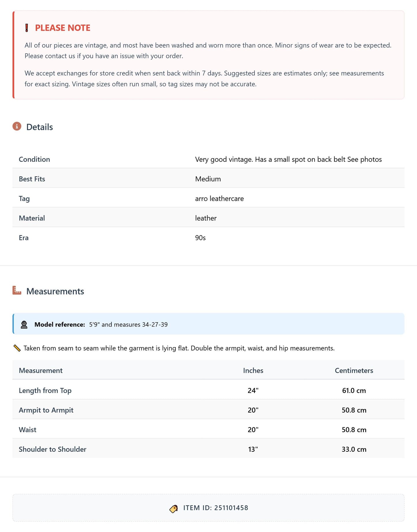The height and width of the screenshot is (532, 417).
Task: Click the Best Fits Medium value
Action: pyautogui.click(x=208, y=179)
